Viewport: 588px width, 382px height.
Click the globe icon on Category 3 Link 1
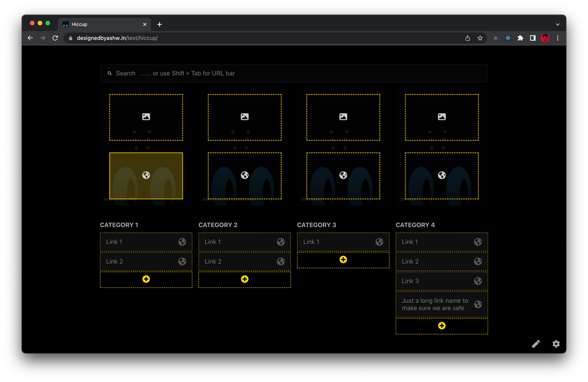[x=378, y=242]
